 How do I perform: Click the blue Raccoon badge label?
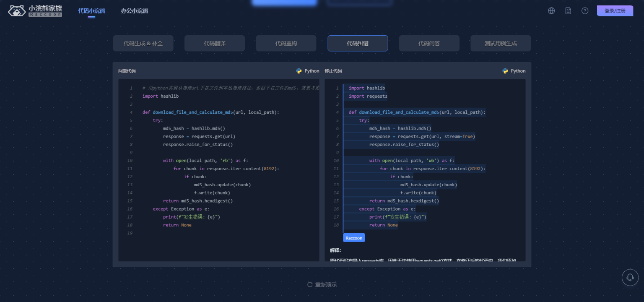point(354,238)
